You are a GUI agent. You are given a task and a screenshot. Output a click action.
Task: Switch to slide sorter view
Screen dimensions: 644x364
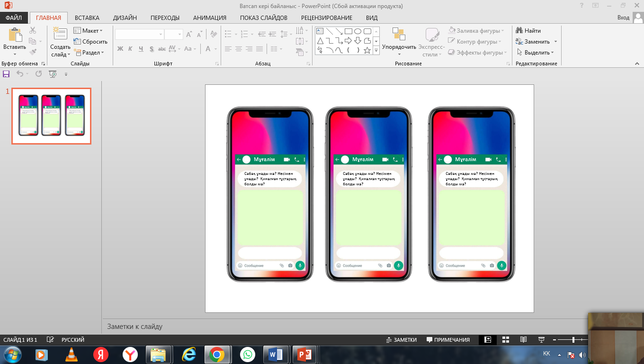click(x=505, y=340)
